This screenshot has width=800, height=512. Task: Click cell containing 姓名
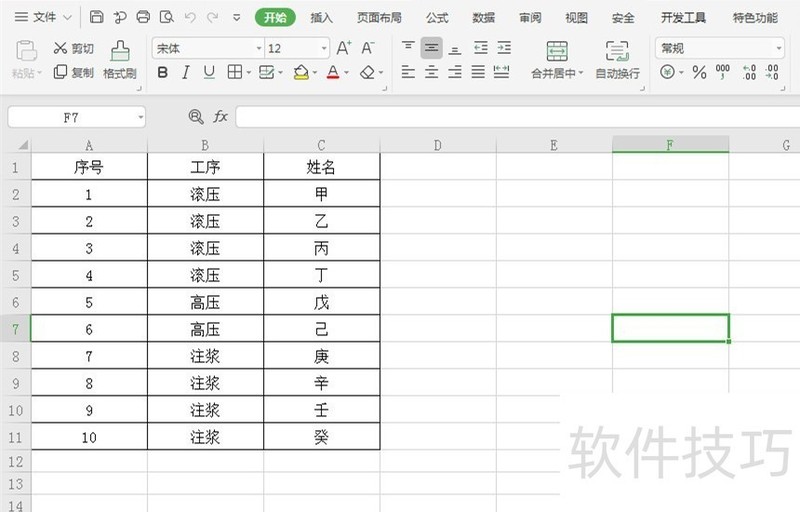pyautogui.click(x=321, y=167)
